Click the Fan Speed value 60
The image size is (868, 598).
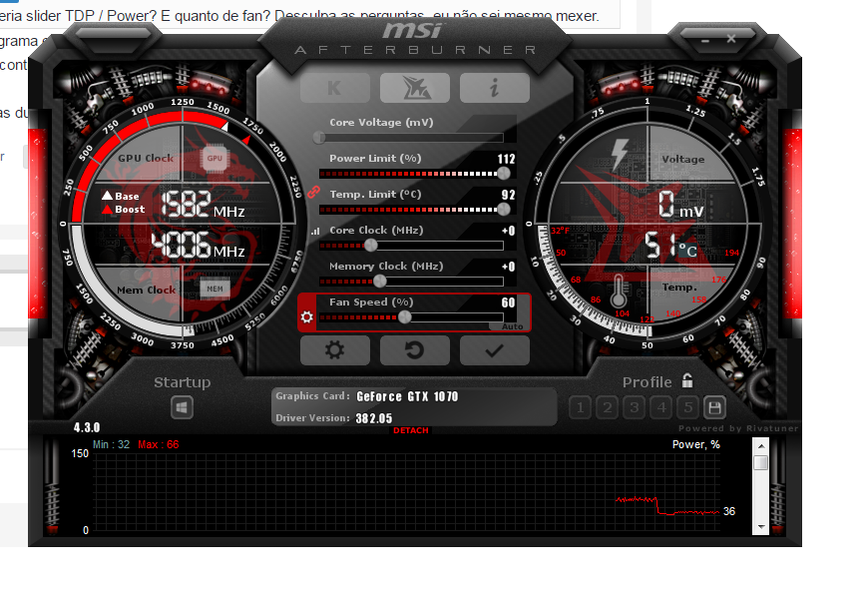[508, 302]
